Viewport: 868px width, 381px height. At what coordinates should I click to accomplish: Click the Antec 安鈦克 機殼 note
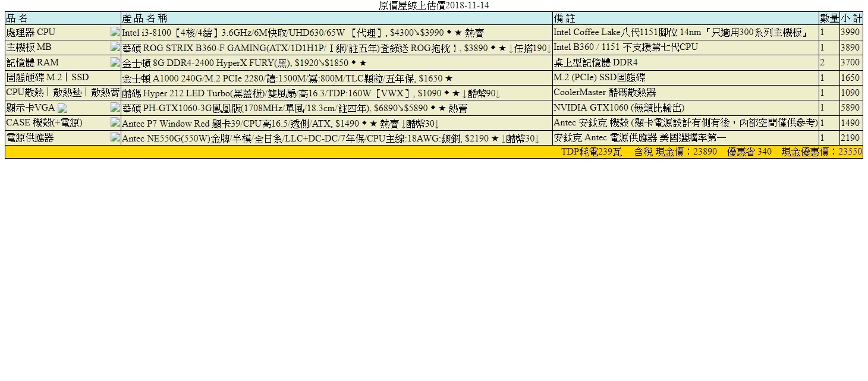pyautogui.click(x=685, y=122)
